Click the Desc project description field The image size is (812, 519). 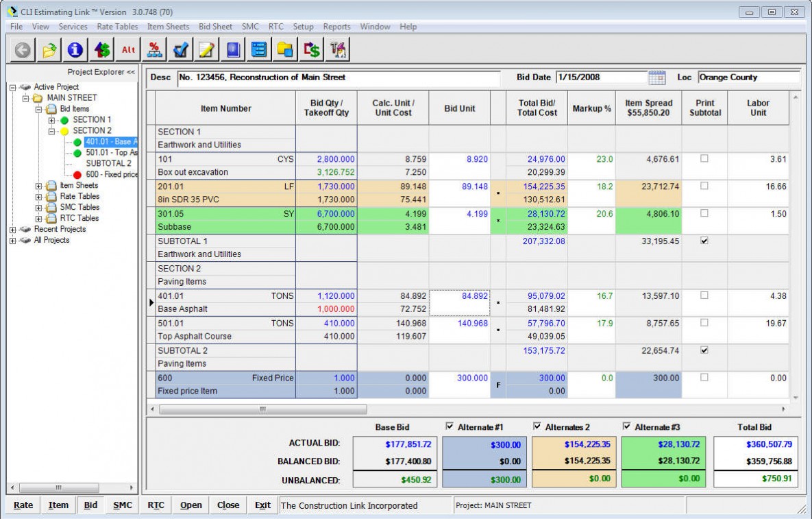[339, 77]
